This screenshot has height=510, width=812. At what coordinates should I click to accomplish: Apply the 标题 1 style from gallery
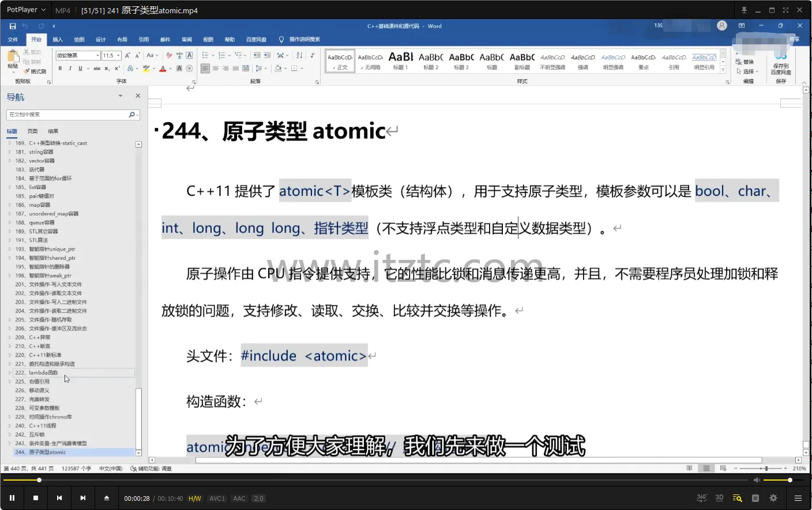click(x=400, y=60)
